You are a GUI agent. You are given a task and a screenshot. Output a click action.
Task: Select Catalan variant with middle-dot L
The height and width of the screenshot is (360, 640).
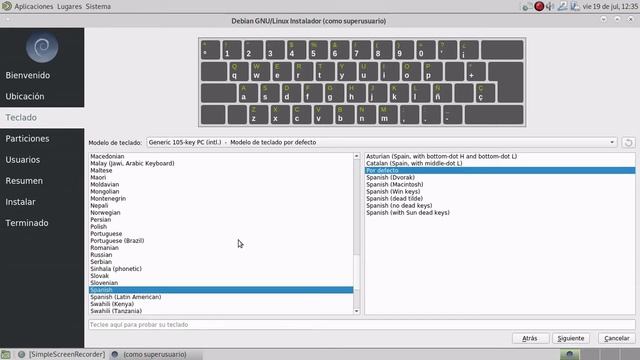(x=500, y=163)
